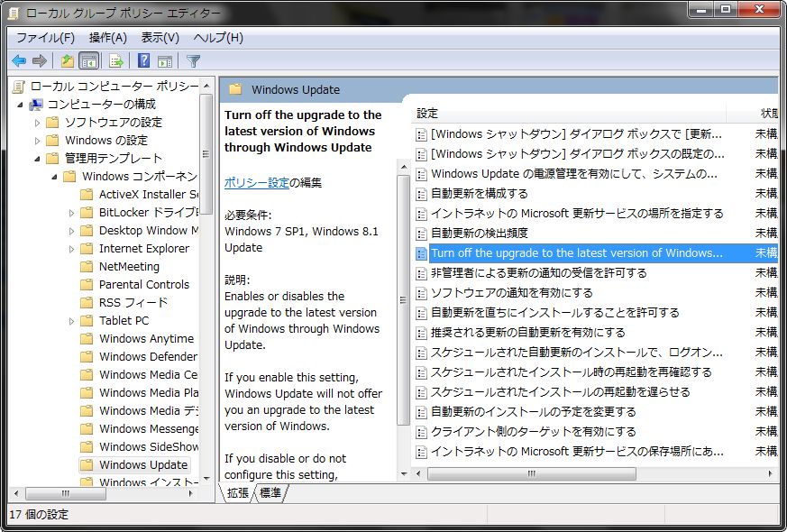The width and height of the screenshot is (787, 532).
Task: Select スケジュールされたインストールの再起動を遅らせる
Action: point(560,391)
